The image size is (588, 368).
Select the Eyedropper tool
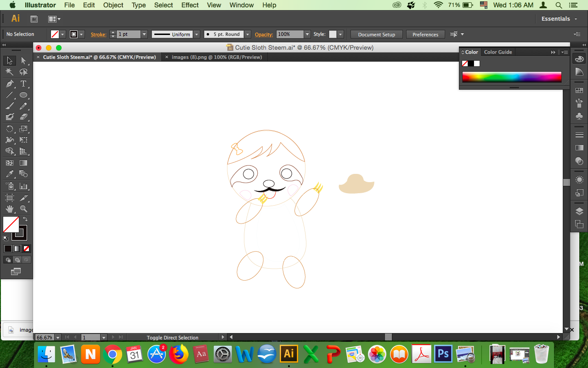10,174
